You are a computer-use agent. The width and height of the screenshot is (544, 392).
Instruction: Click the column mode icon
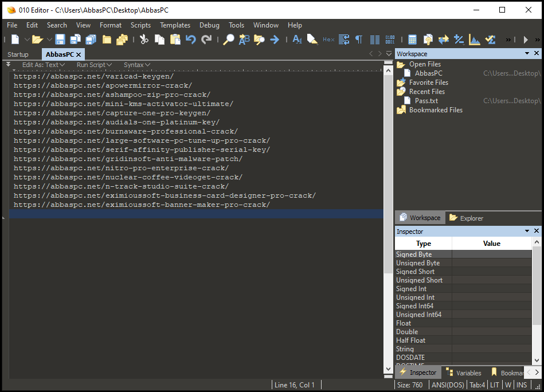[375, 40]
